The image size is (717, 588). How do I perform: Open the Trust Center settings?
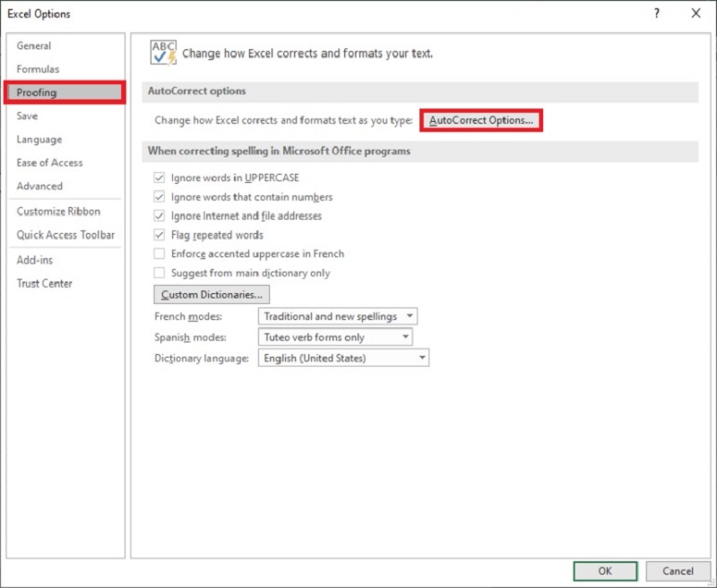[x=43, y=283]
